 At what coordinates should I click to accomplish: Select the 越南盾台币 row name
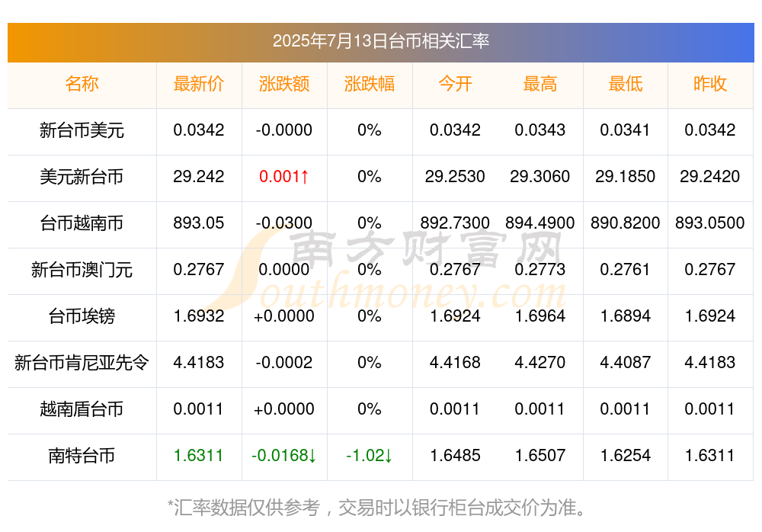coord(82,409)
